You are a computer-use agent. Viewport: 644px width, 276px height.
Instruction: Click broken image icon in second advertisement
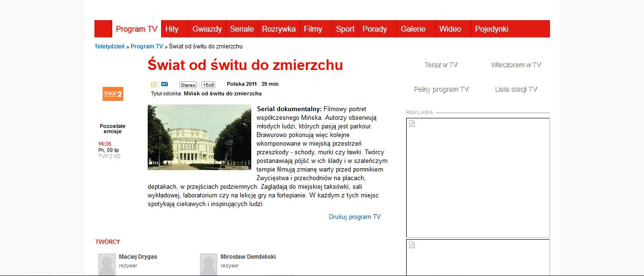pos(412,245)
